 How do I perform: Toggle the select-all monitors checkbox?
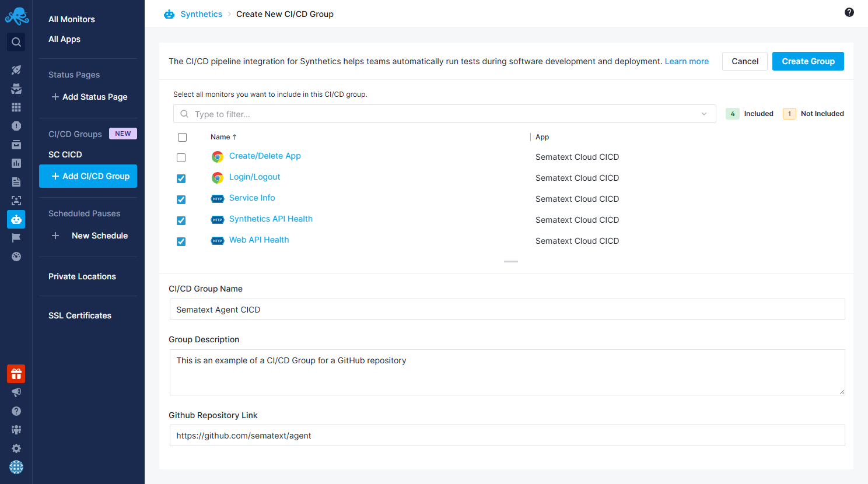182,137
